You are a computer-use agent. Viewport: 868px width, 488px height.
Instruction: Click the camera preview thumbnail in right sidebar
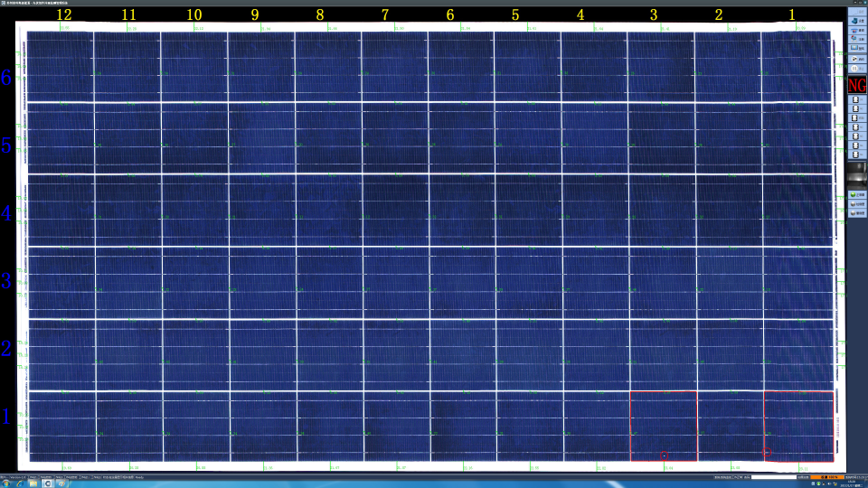pos(855,173)
